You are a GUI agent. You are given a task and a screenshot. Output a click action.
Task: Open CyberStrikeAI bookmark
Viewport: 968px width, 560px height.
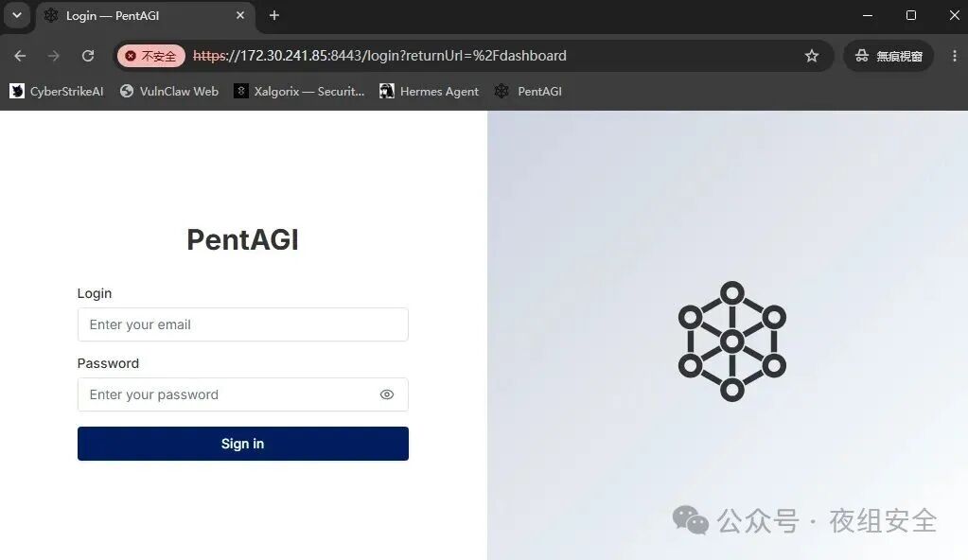coord(57,92)
